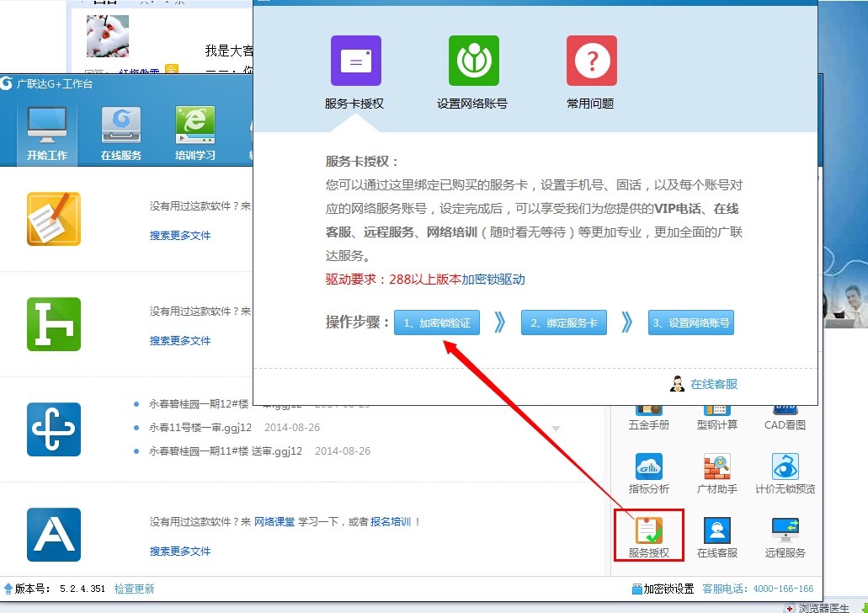Expand the recent files list arrow

tap(556, 429)
